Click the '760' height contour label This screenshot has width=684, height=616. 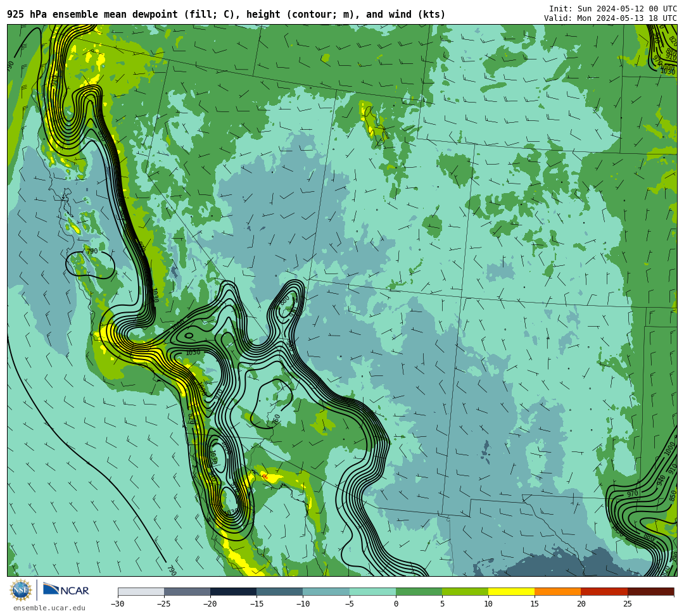click(x=275, y=420)
